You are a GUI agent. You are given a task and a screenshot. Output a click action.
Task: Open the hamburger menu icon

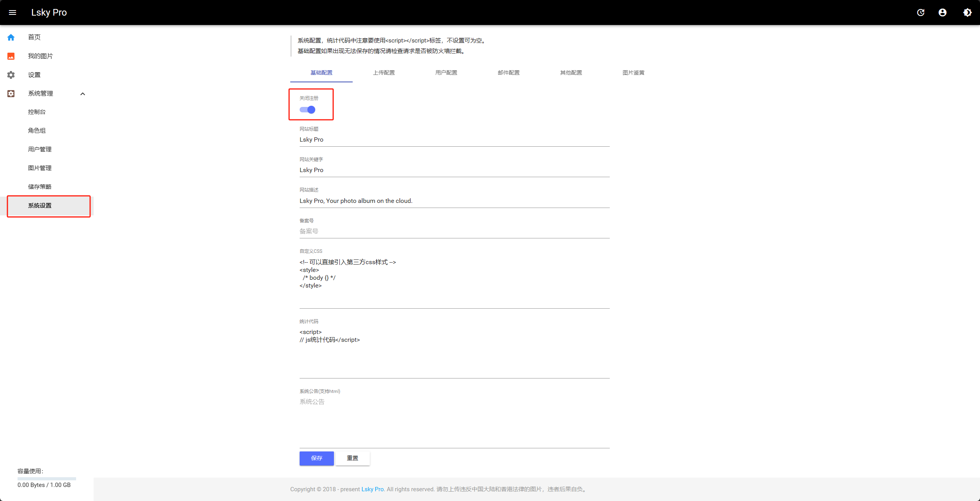pyautogui.click(x=12, y=12)
